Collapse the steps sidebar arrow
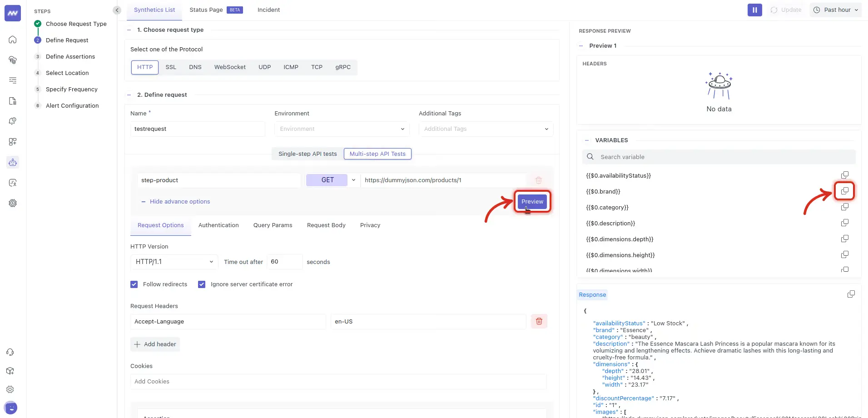 117,10
